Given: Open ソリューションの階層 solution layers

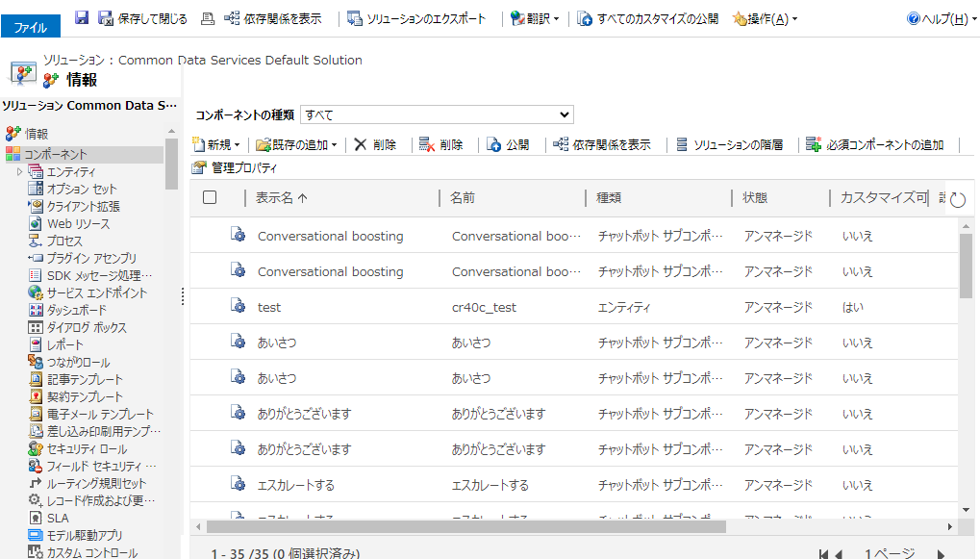Looking at the screenshot, I should [x=729, y=144].
